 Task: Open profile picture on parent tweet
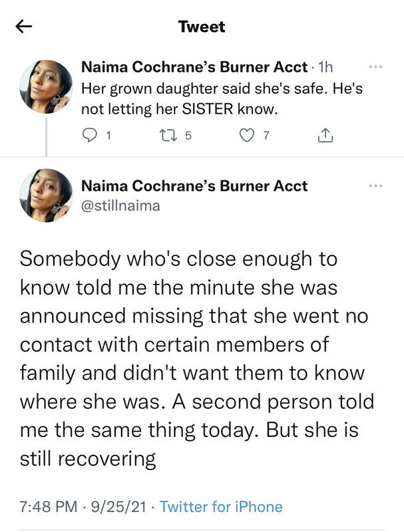coord(46,86)
